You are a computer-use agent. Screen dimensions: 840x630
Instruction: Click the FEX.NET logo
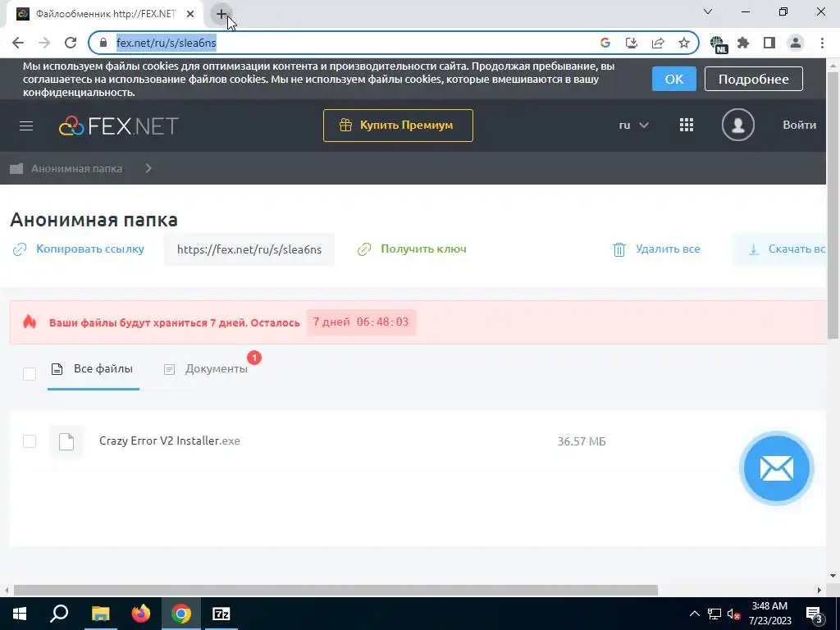click(x=118, y=126)
